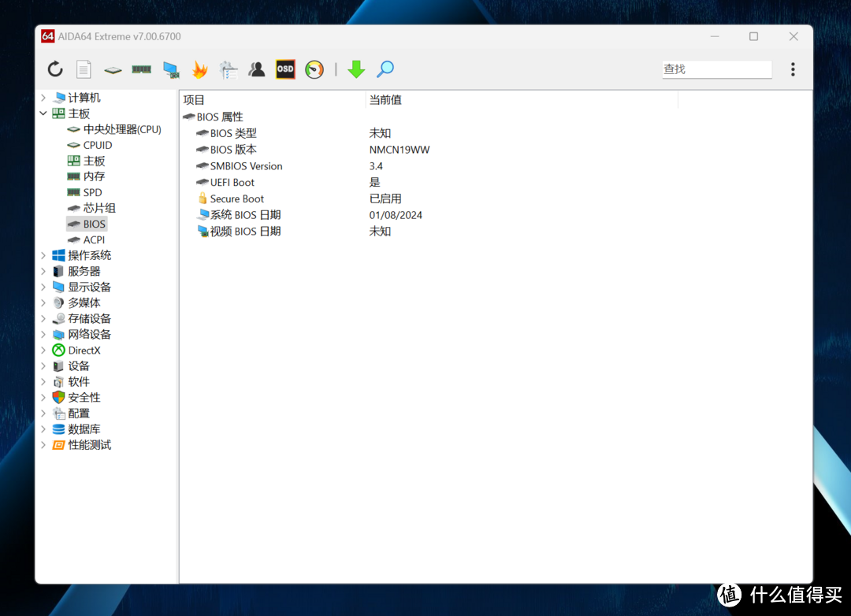Expand the 安全性 tree node arrow
The height and width of the screenshot is (616, 851).
[43, 397]
